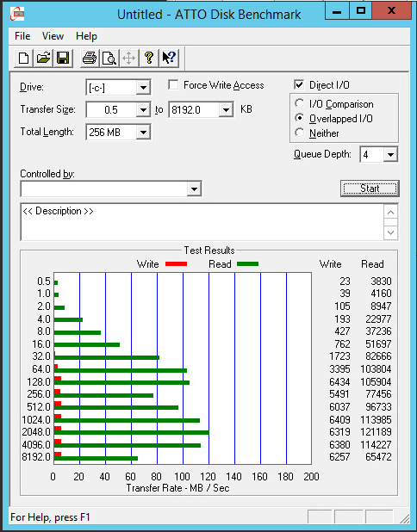417x532 pixels.
Task: Maximize the ATTO Disk Benchmark window
Action: 360,11
